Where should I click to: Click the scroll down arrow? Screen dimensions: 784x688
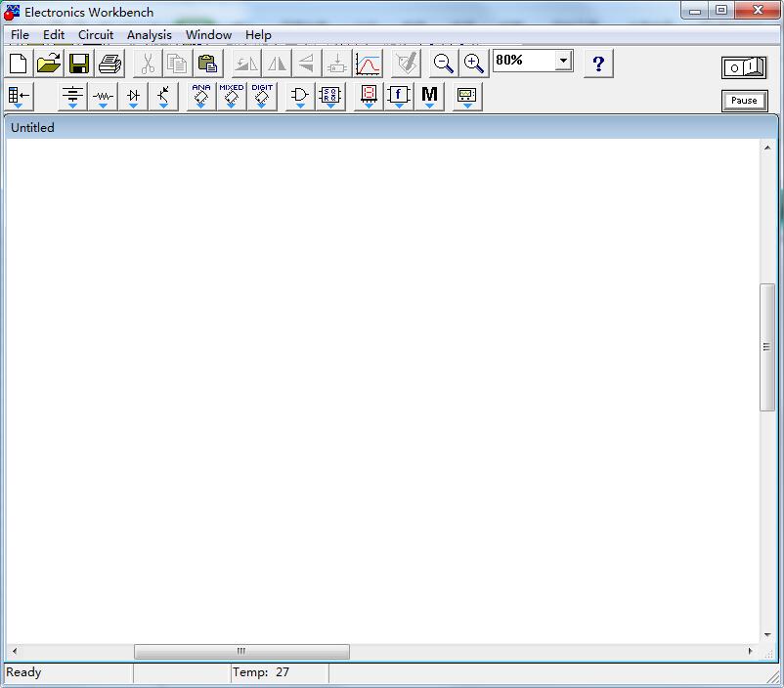(x=767, y=635)
